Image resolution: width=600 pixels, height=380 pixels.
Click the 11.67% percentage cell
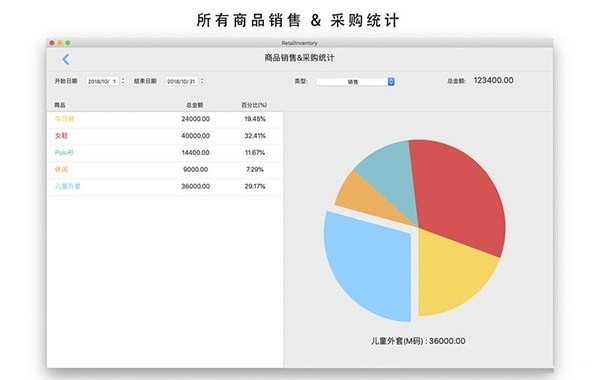pyautogui.click(x=255, y=153)
